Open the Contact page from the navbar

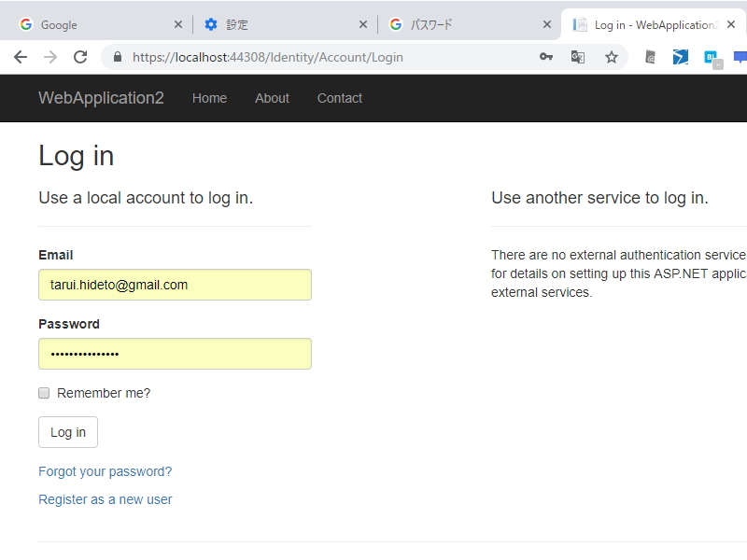(x=339, y=98)
